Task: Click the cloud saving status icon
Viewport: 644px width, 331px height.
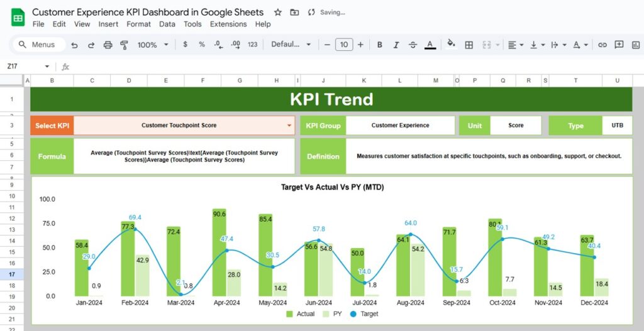Action: pos(311,13)
